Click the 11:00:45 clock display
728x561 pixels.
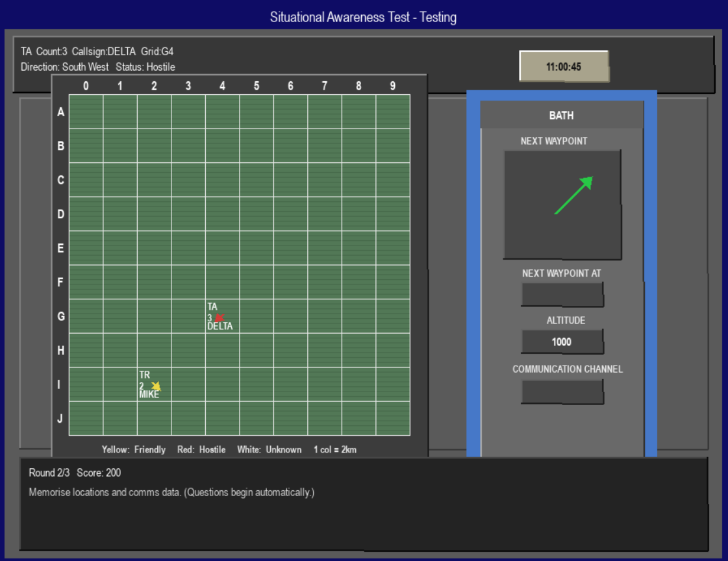(564, 66)
